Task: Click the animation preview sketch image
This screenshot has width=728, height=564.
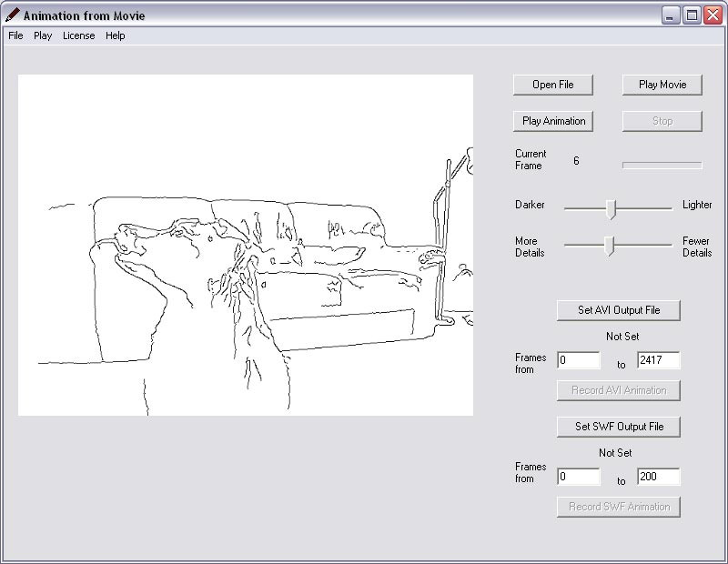Action: (x=246, y=245)
